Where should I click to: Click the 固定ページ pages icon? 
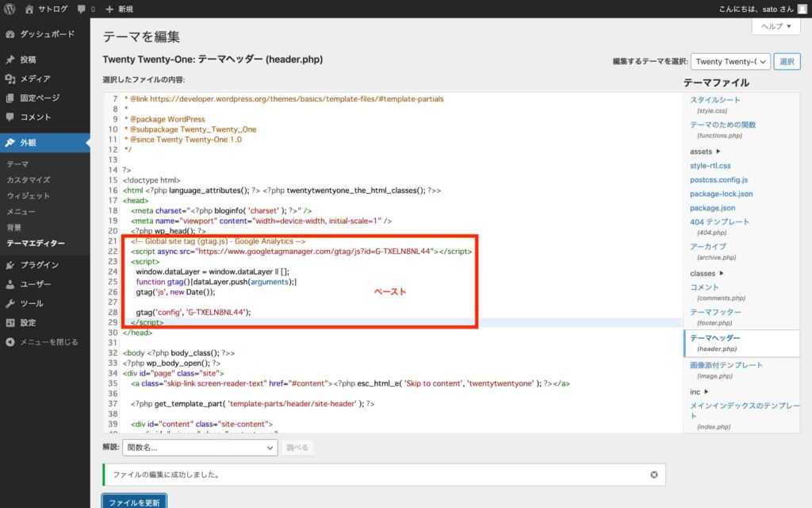(x=10, y=98)
